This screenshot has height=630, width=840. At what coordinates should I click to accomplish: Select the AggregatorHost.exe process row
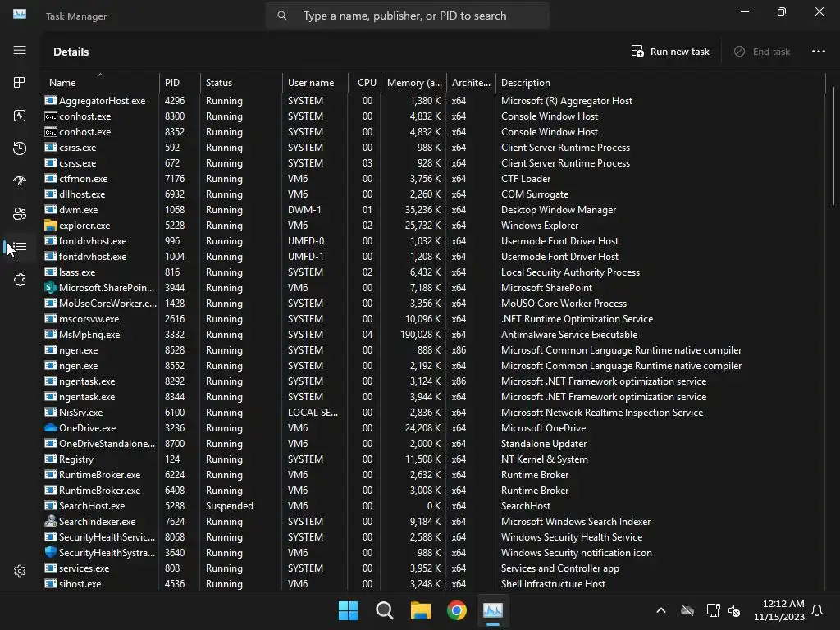433,101
